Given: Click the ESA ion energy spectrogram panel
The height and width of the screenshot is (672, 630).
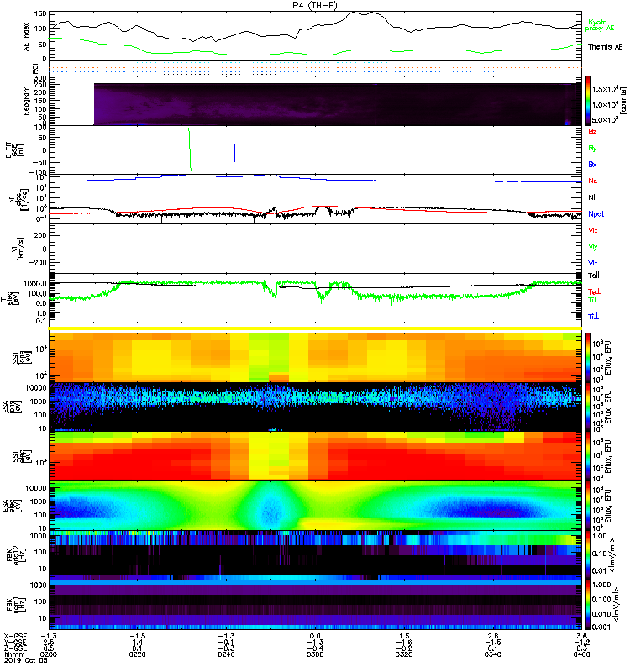Looking at the screenshot, I should click(316, 407).
